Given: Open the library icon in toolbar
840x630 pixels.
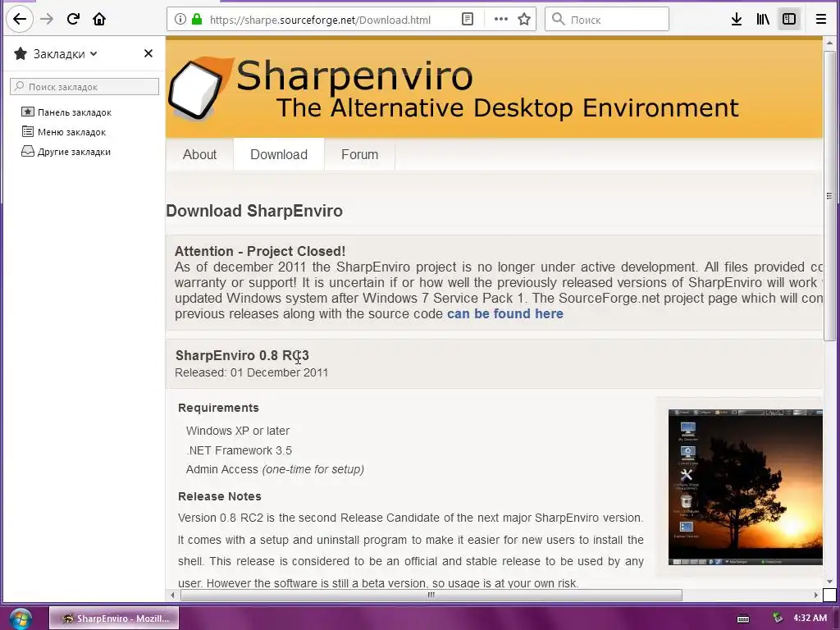Looking at the screenshot, I should [x=763, y=20].
